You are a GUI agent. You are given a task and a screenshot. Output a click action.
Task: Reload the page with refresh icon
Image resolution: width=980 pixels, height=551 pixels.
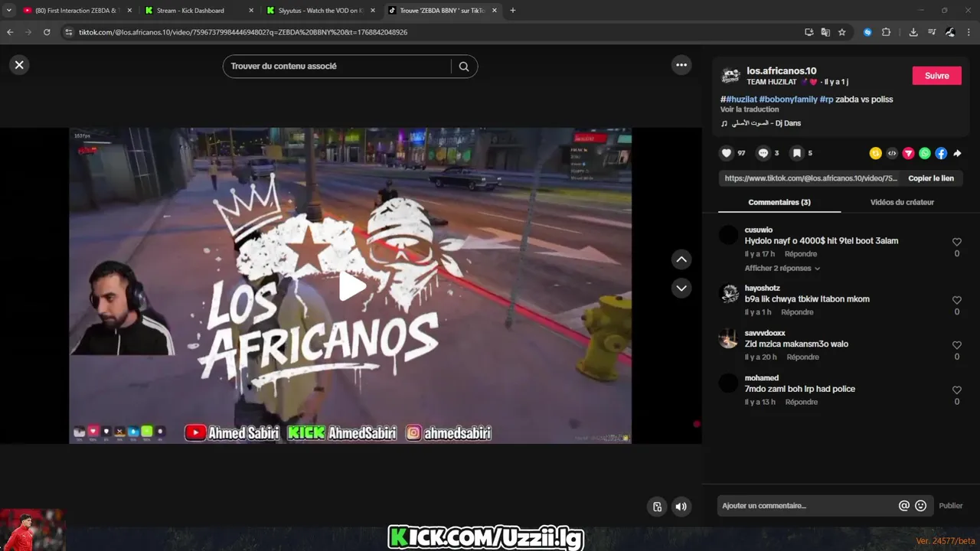[47, 32]
